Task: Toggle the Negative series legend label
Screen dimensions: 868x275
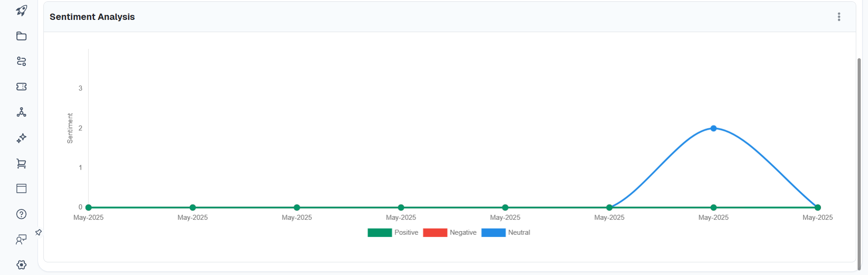Action: click(x=463, y=232)
